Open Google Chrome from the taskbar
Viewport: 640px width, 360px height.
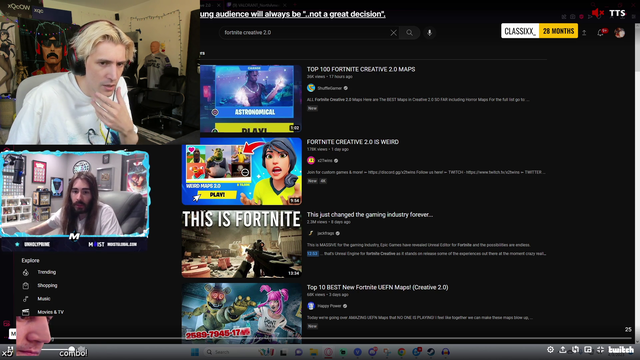402,352
